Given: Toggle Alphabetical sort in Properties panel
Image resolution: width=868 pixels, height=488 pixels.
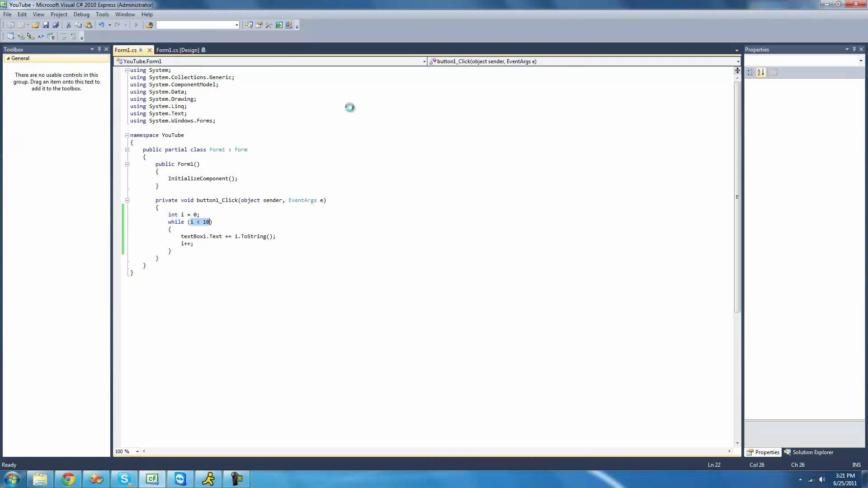Looking at the screenshot, I should 761,72.
